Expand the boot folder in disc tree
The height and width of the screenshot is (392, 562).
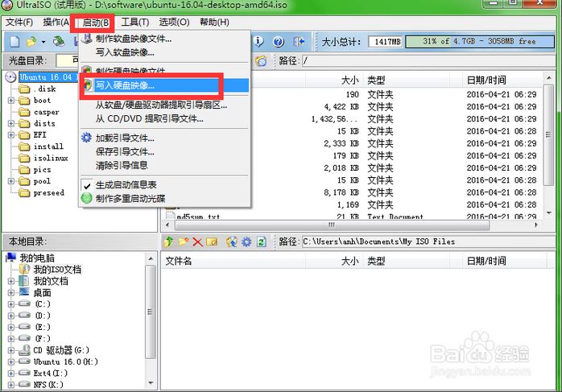[11, 101]
